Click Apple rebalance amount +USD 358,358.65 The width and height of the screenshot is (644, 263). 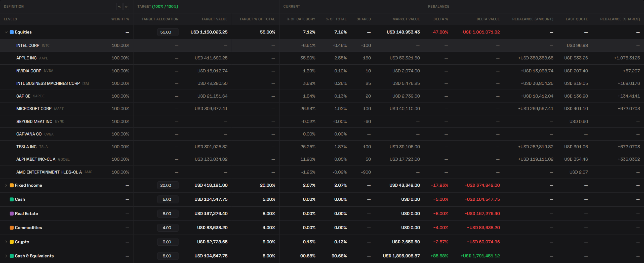pyautogui.click(x=536, y=58)
